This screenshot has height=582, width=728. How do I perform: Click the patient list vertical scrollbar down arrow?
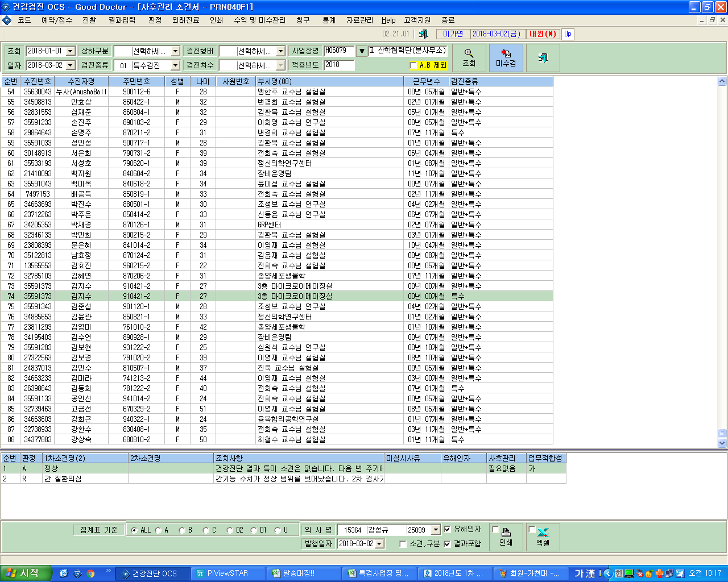722,443
